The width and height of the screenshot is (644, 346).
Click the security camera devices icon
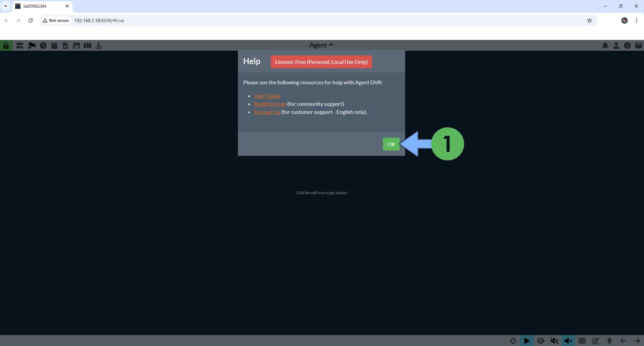click(x=32, y=45)
